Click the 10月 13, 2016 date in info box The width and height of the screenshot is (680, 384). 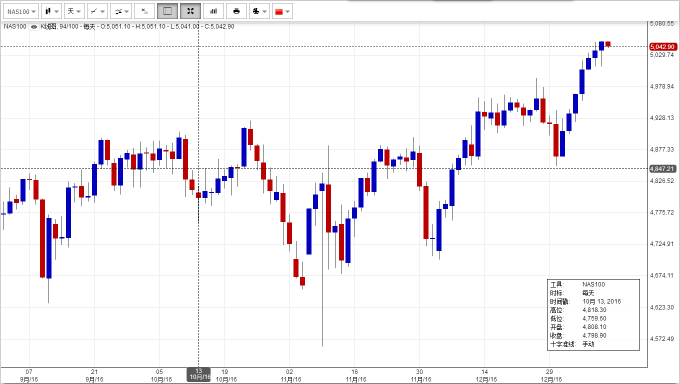602,302
